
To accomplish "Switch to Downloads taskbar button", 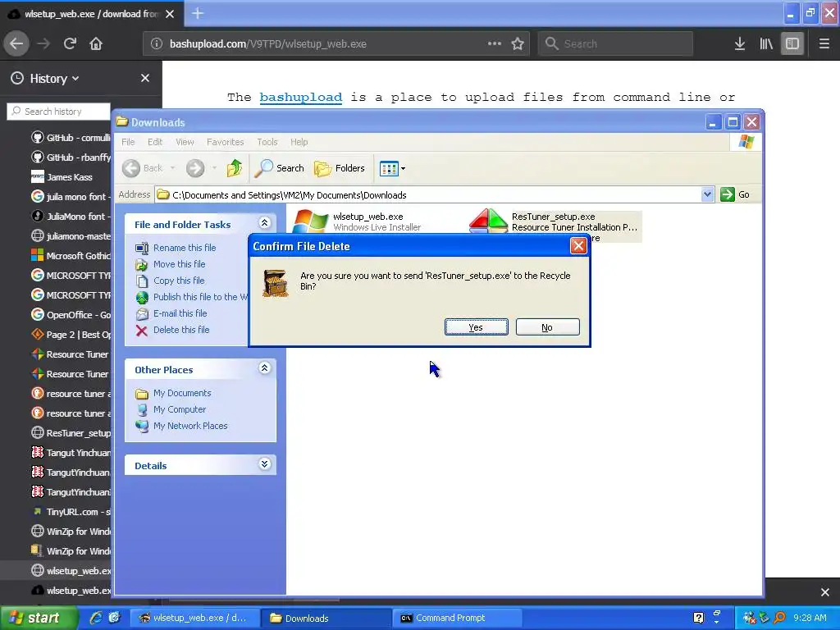I will 326,619.
